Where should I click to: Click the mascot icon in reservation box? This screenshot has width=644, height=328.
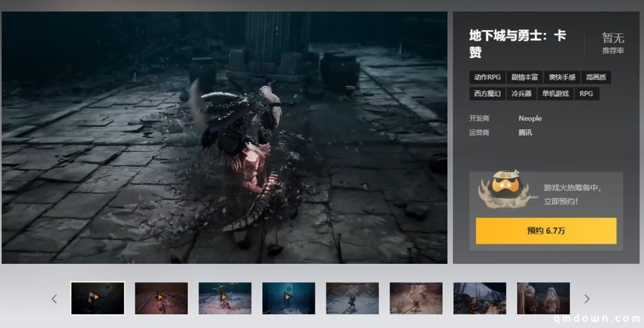507,190
